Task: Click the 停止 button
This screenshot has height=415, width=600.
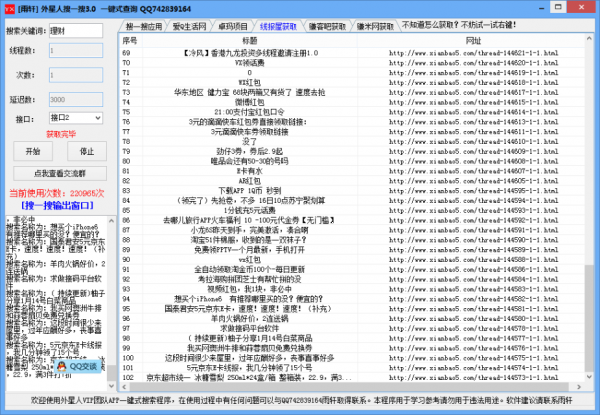Action: pyautogui.click(x=87, y=151)
